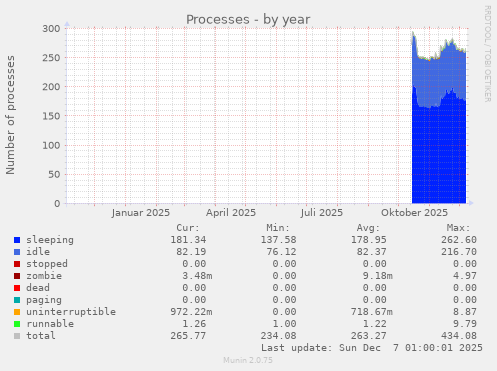Click the 'Cur:' column header

tap(188, 228)
